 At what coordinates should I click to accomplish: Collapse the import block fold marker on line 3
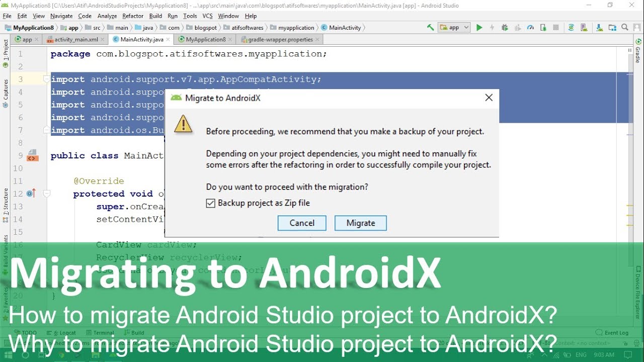click(46, 79)
